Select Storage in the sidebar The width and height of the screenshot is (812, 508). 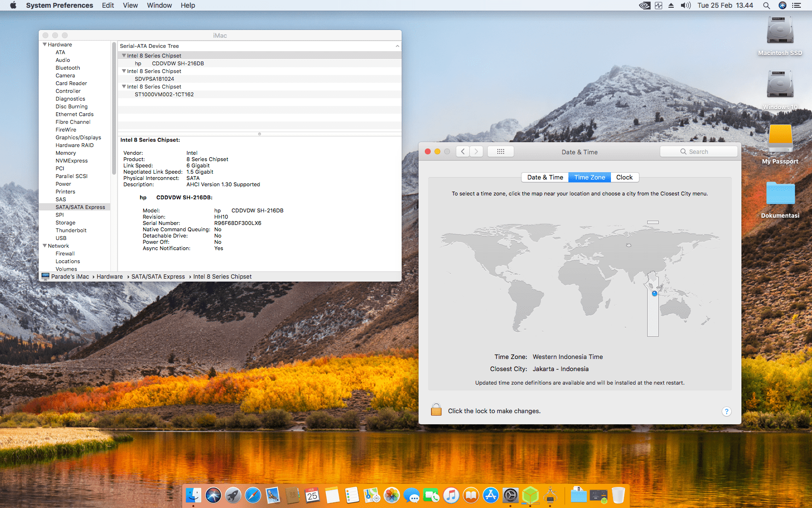click(65, 223)
